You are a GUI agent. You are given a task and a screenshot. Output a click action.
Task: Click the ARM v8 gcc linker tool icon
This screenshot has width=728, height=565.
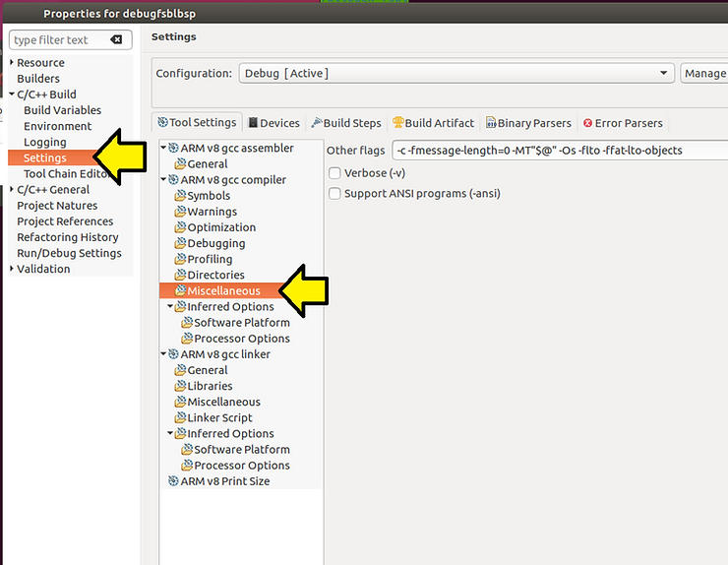tap(173, 354)
